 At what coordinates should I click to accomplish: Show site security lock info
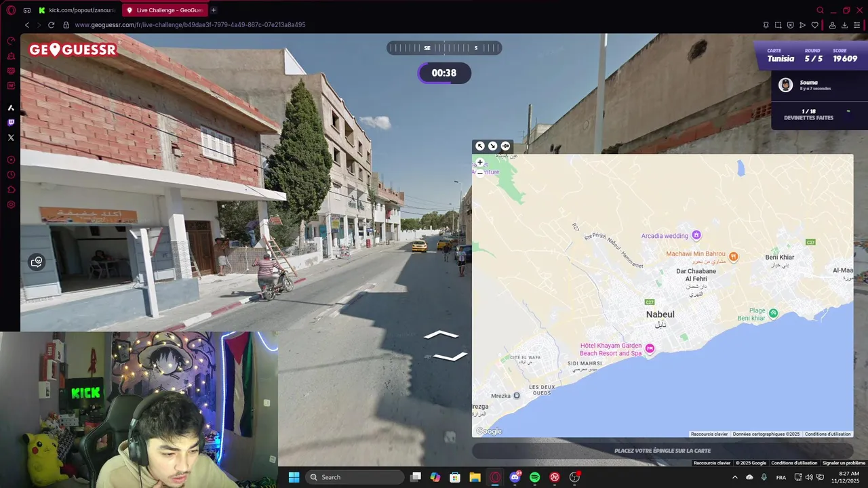tap(66, 25)
